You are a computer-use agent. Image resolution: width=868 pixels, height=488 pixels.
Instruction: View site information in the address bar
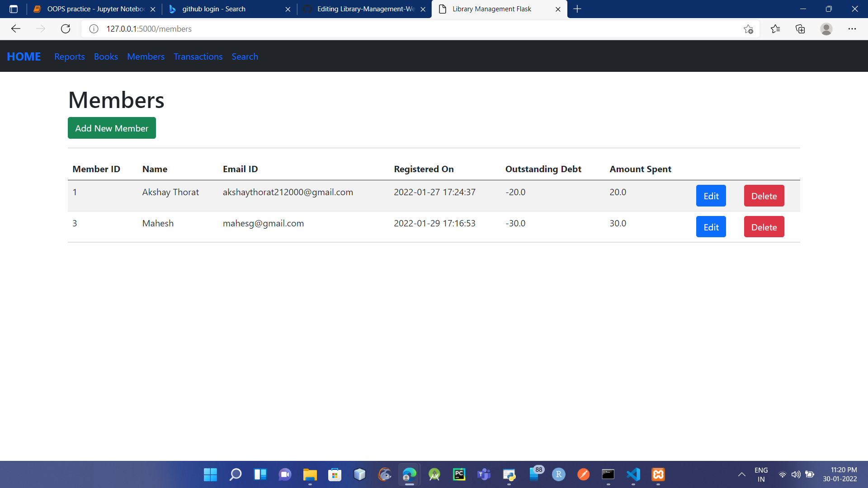[x=93, y=28]
